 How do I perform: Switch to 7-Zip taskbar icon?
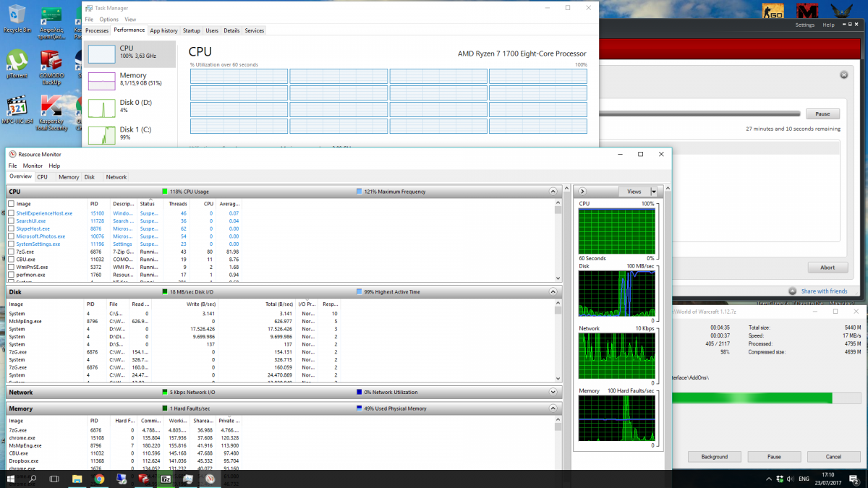point(166,479)
